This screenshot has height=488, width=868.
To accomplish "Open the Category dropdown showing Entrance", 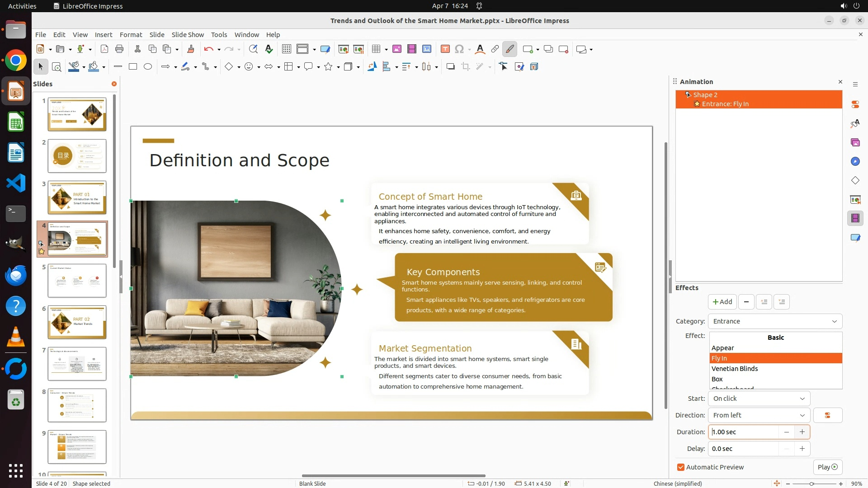I will coord(775,321).
